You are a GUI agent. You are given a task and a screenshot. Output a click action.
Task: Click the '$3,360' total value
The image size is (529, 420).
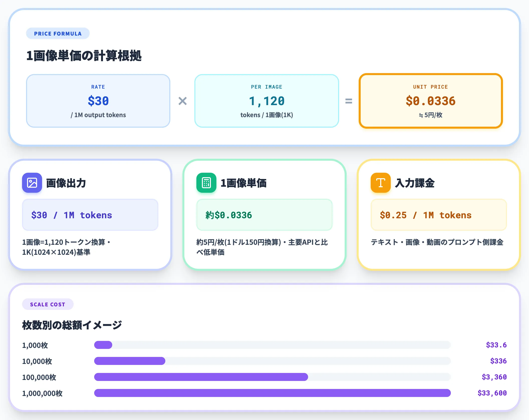(494, 377)
